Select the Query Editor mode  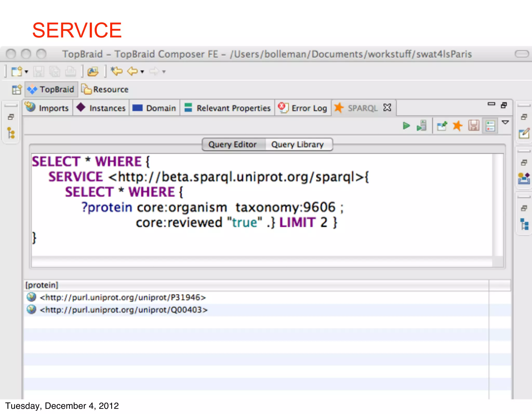[x=232, y=144]
